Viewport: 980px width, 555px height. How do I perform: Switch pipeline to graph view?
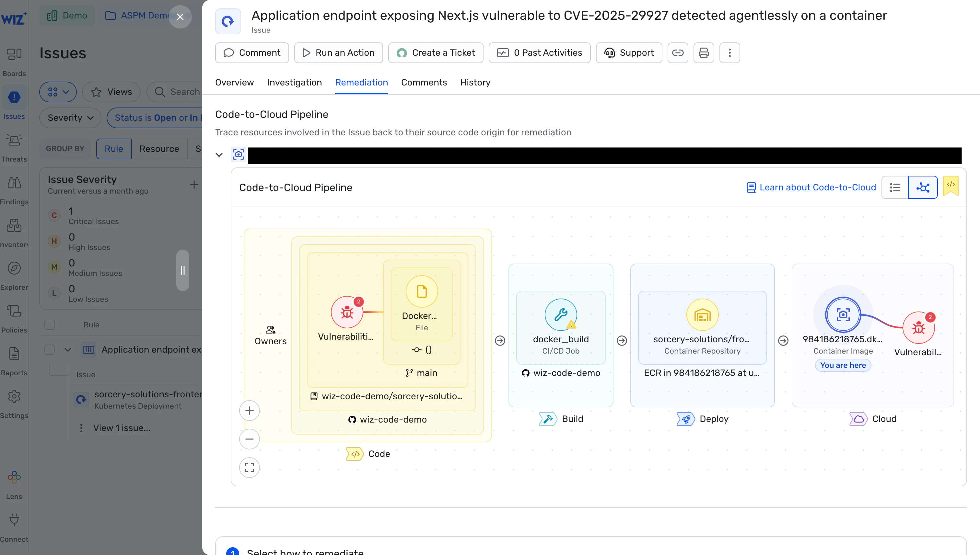click(922, 187)
